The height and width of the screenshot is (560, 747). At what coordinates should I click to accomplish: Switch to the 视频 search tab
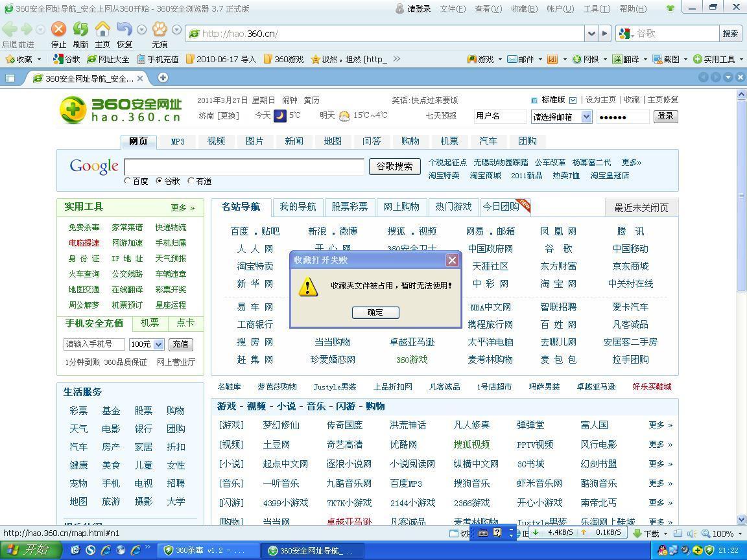pyautogui.click(x=217, y=141)
